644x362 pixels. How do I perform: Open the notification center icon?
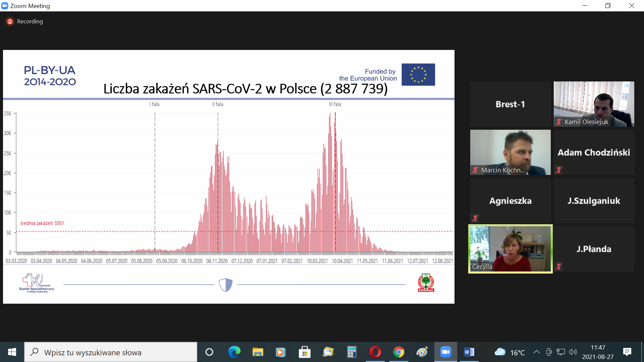[627, 352]
